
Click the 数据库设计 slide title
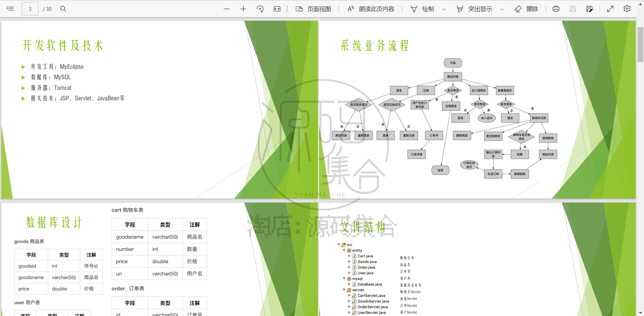pyautogui.click(x=54, y=222)
